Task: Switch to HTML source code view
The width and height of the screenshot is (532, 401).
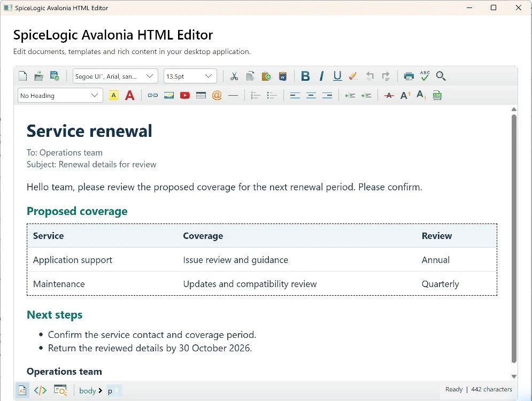Action: coord(40,390)
